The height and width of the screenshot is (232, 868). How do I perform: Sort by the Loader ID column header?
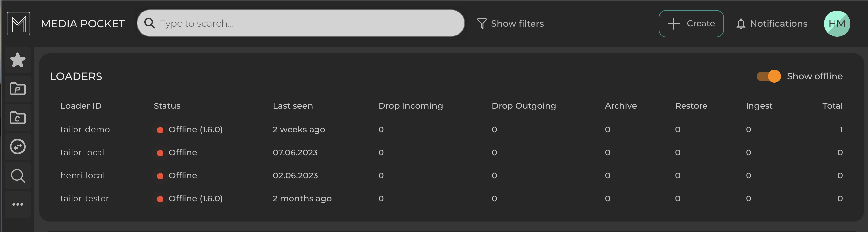click(x=81, y=106)
